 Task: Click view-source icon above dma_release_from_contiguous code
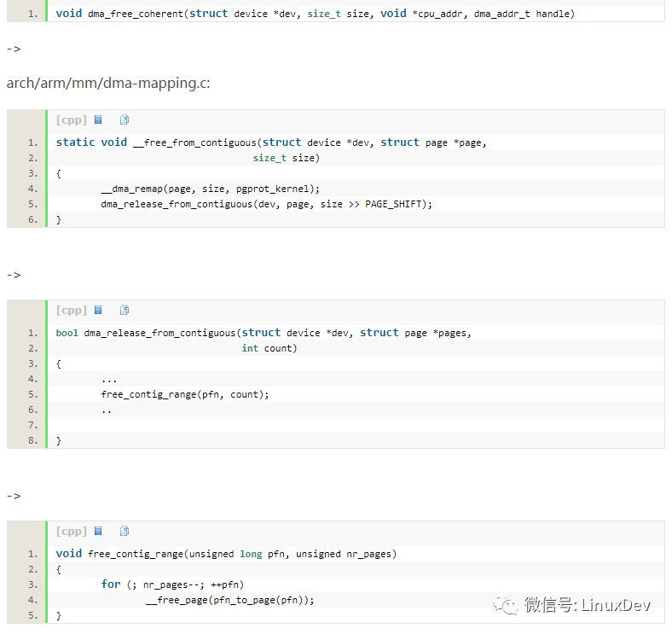98,311
